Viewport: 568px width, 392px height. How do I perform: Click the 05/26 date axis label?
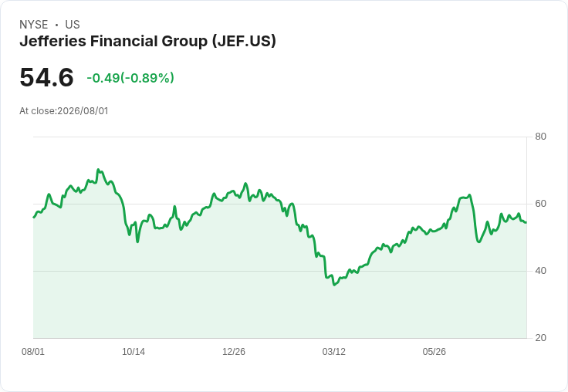(x=434, y=351)
